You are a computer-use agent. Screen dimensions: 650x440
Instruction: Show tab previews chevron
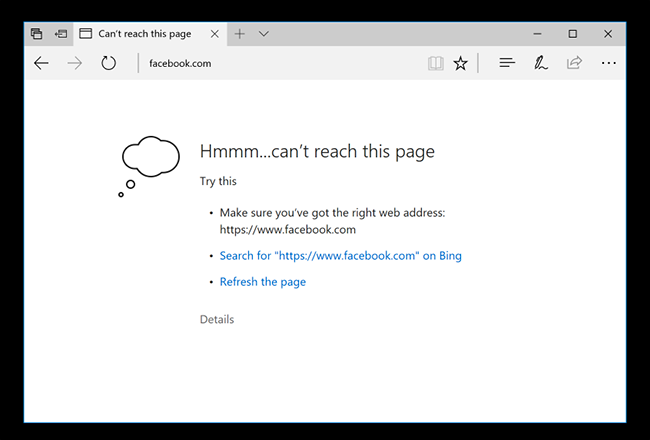264,34
